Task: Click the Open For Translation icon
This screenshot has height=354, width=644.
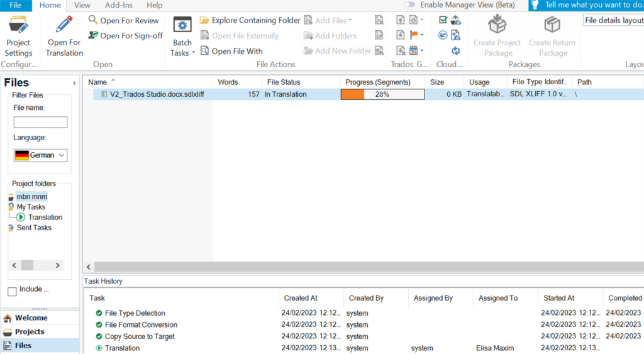Action: [x=64, y=25]
